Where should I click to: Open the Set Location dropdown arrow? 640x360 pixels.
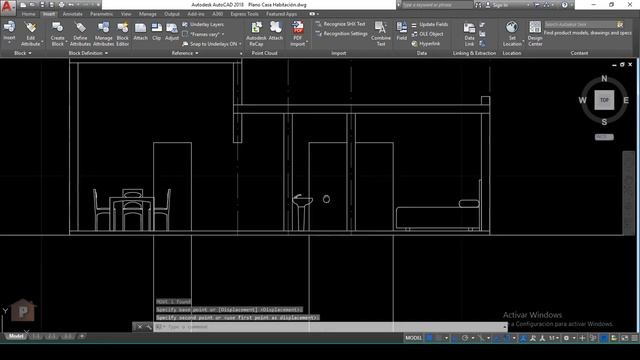(523, 41)
